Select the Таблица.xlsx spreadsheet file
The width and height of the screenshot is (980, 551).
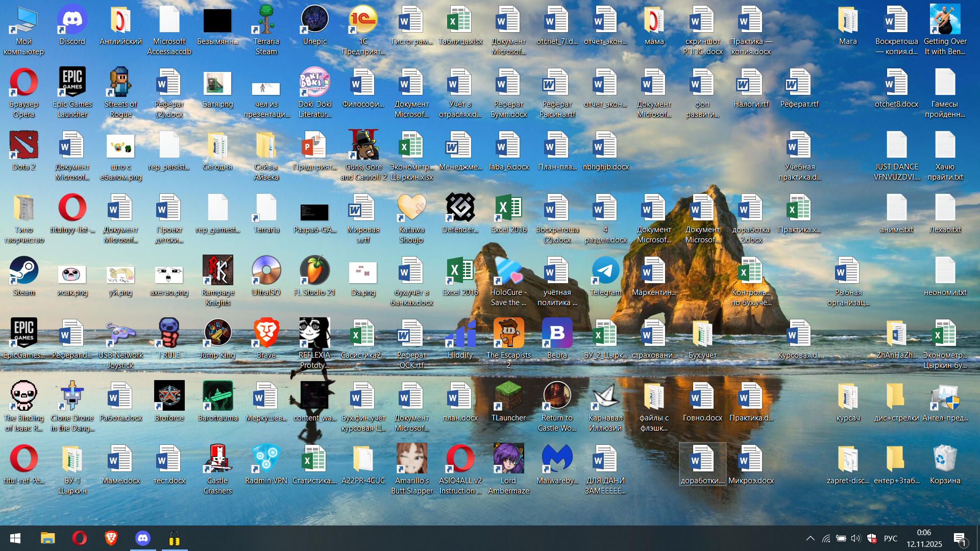pos(460,26)
